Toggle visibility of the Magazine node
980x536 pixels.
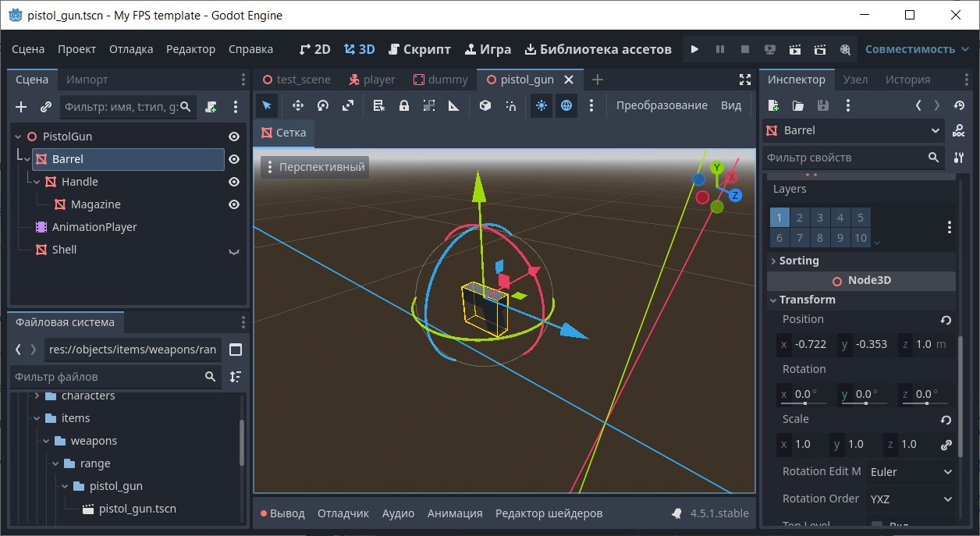(233, 204)
